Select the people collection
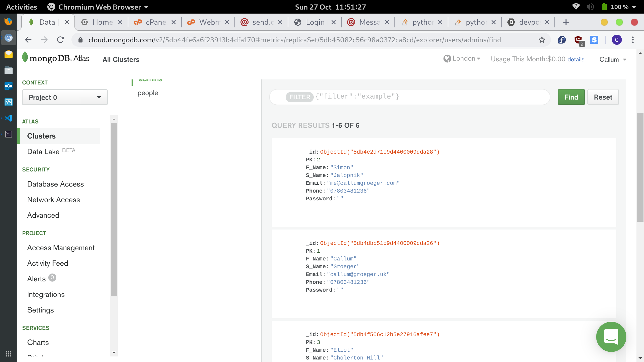 click(x=148, y=93)
